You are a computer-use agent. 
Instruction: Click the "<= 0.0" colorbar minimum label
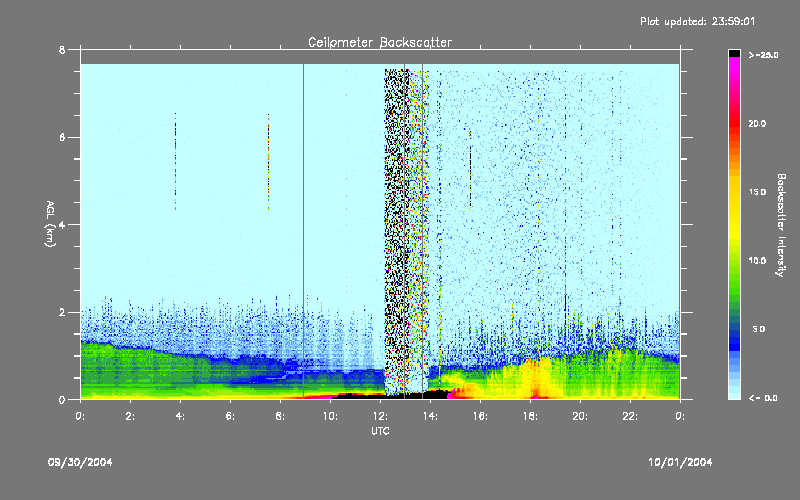(x=763, y=398)
